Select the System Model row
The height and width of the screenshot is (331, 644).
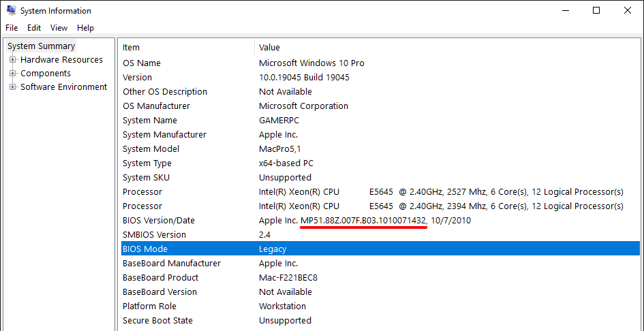click(x=151, y=149)
